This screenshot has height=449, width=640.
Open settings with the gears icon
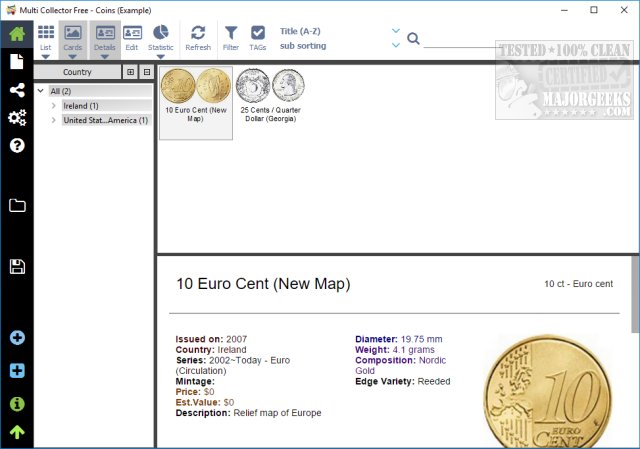(x=17, y=118)
